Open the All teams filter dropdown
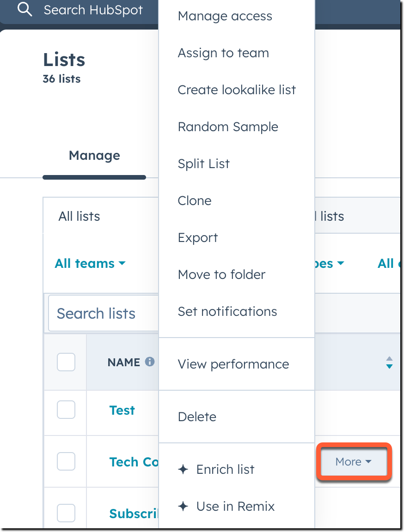 pos(90,263)
